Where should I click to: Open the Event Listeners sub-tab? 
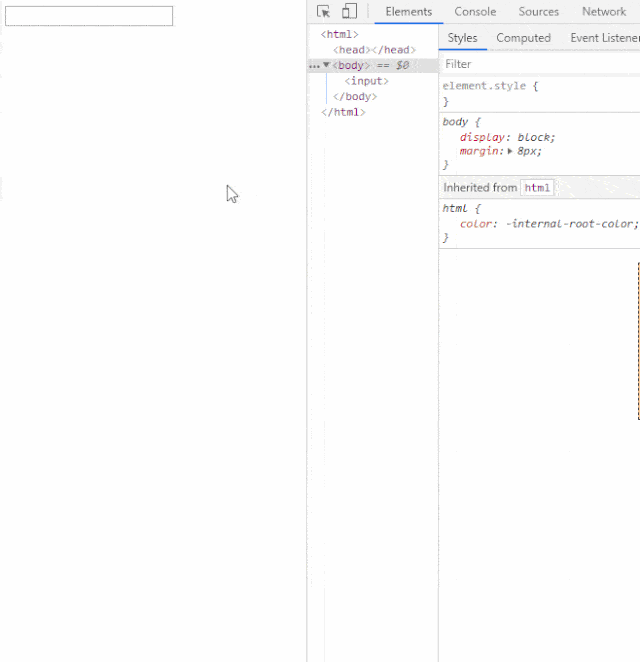click(x=605, y=38)
